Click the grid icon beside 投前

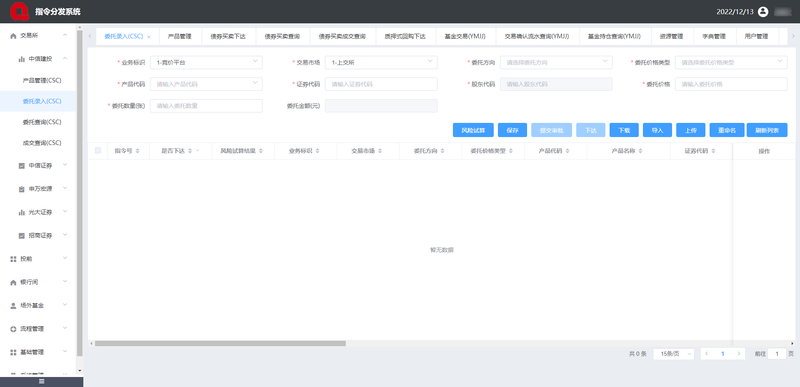pos(13,259)
